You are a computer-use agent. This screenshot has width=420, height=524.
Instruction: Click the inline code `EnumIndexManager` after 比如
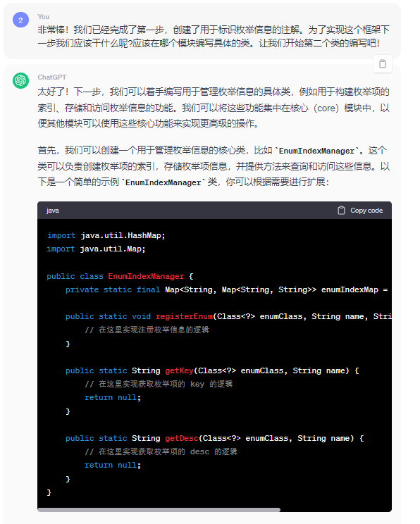click(x=316, y=151)
